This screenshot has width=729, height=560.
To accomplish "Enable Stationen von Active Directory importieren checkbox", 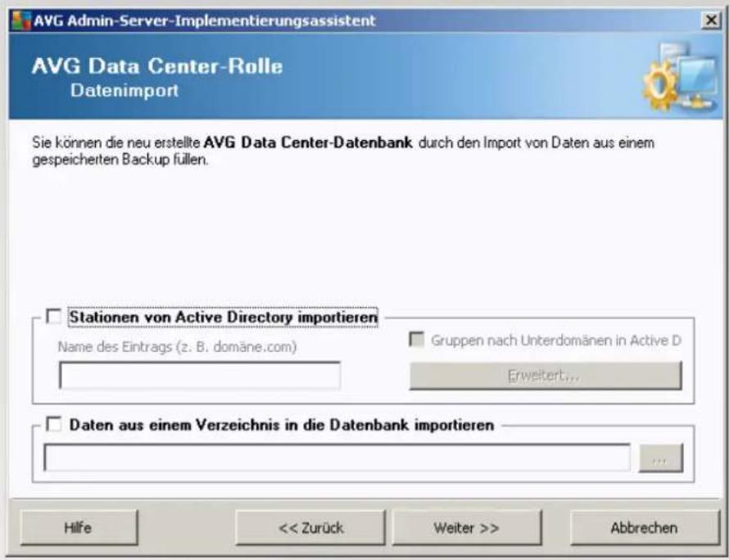I will [x=54, y=317].
